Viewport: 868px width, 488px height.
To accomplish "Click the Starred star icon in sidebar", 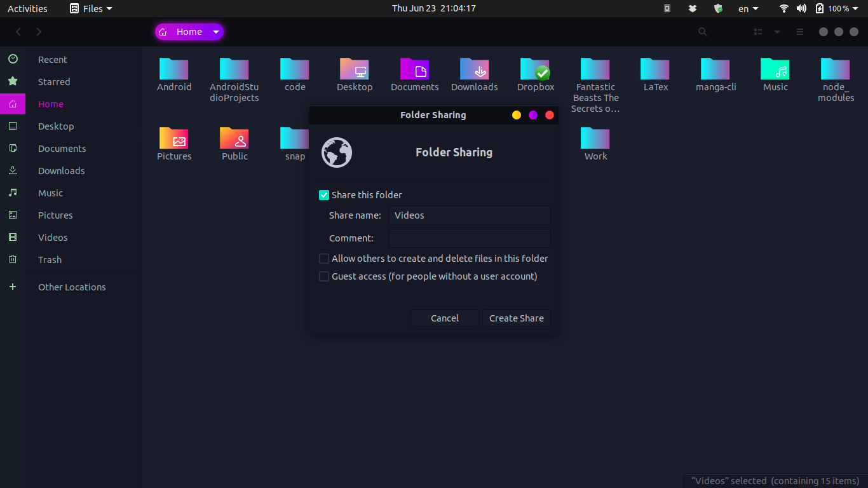I will [13, 81].
